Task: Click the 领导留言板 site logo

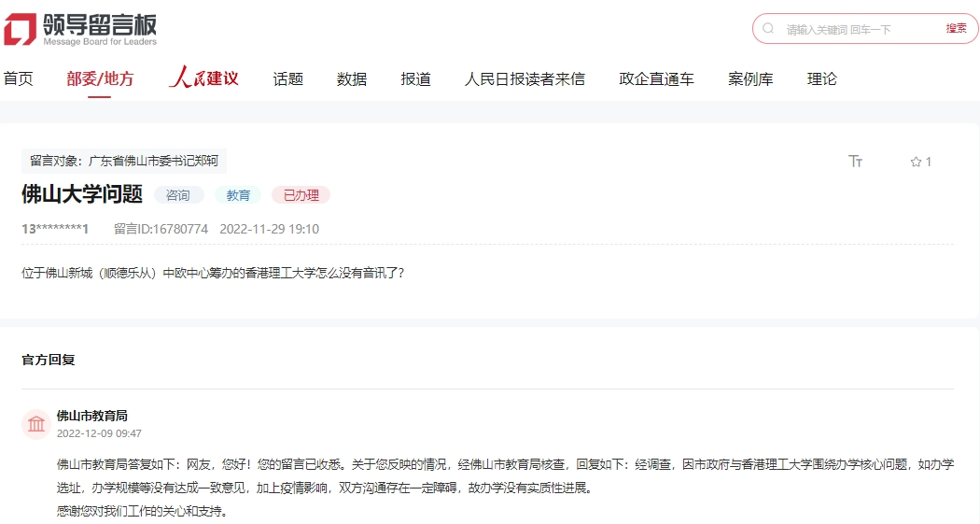Action: tap(80, 29)
